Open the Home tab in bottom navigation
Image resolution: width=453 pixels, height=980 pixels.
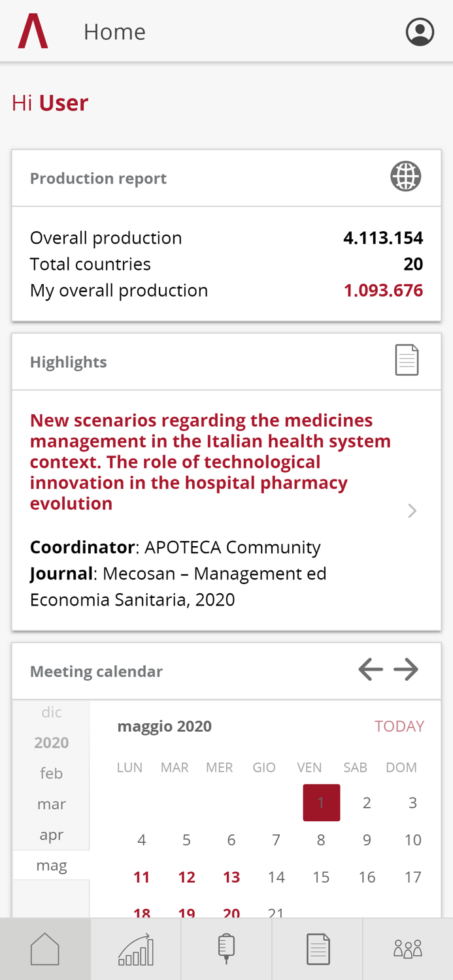pos(45,949)
